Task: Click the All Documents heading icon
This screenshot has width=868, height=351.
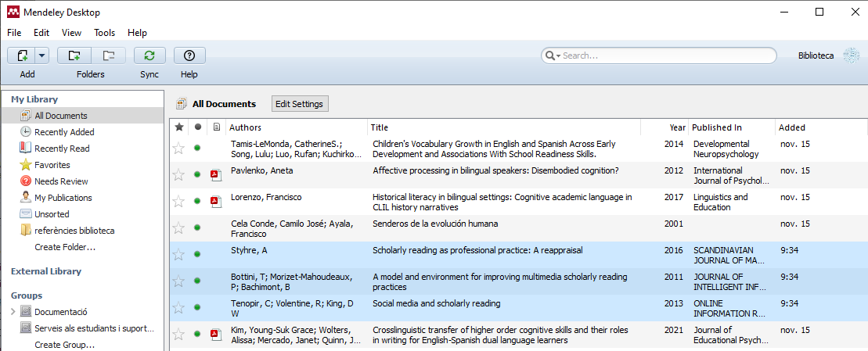Action: pyautogui.click(x=181, y=104)
